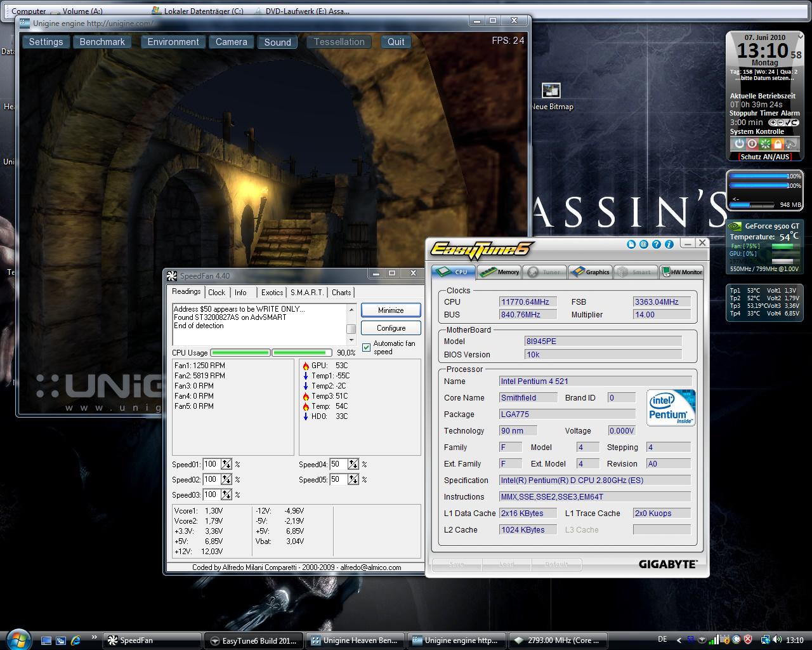The image size is (812, 650).
Task: Click the EasyTune6 info icon
Action: click(x=669, y=244)
